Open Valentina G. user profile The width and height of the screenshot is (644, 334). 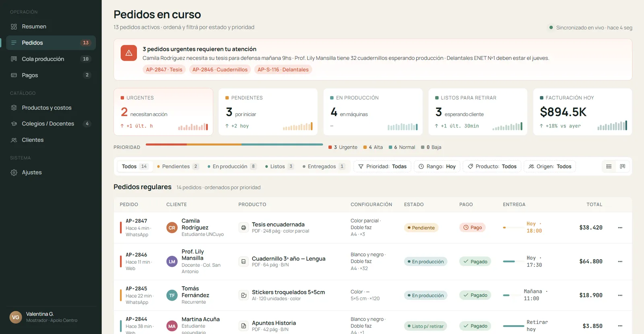coord(51,317)
